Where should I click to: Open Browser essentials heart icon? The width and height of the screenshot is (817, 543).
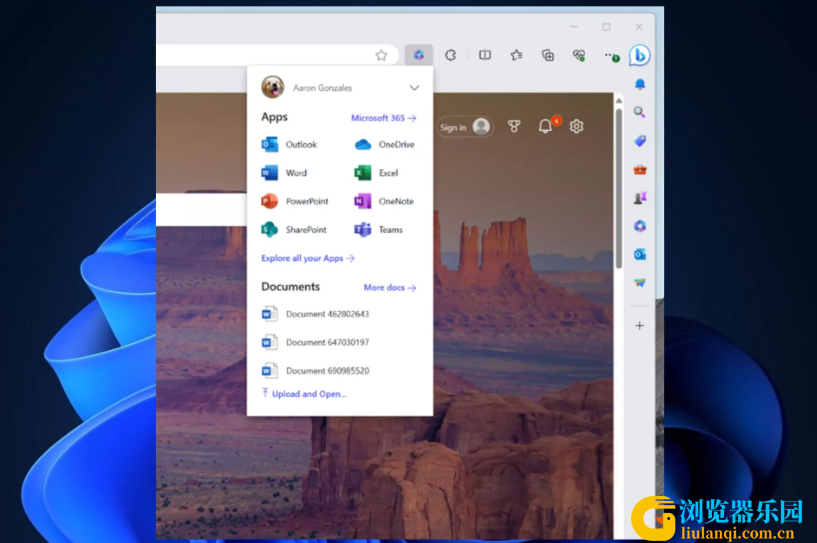point(579,55)
